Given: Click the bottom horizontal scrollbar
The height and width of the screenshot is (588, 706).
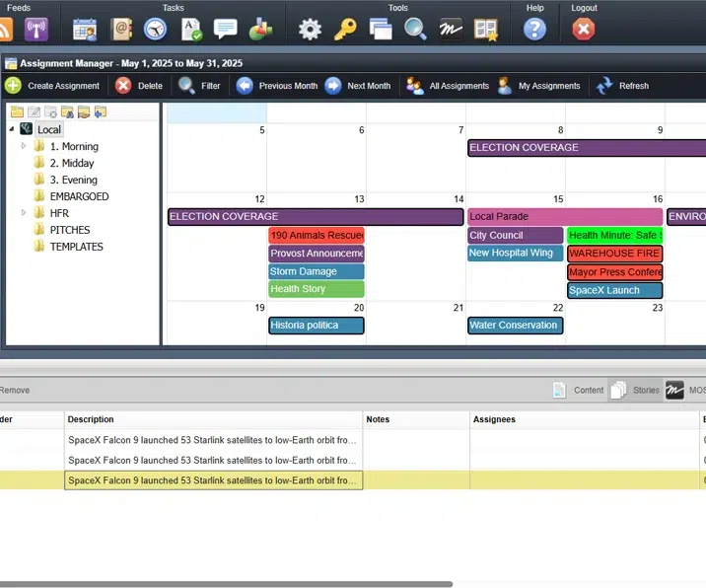Looking at the screenshot, I should [226, 584].
